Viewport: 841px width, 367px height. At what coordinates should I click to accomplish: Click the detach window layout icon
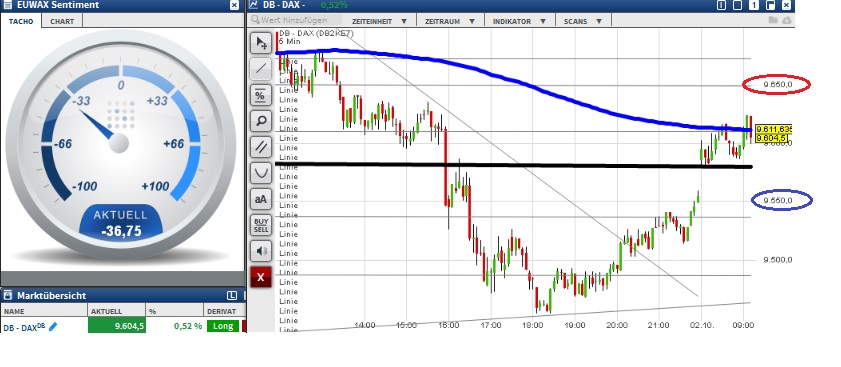771,5
